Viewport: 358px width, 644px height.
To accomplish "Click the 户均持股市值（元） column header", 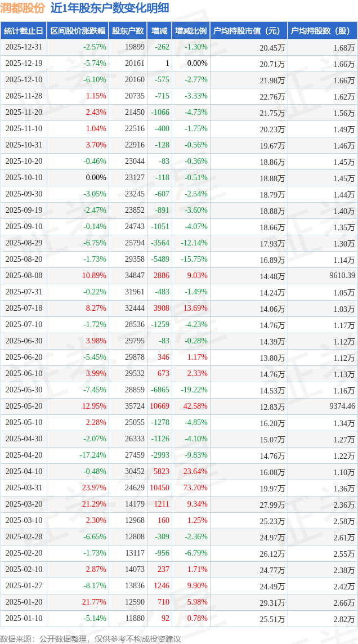I will [248, 31].
